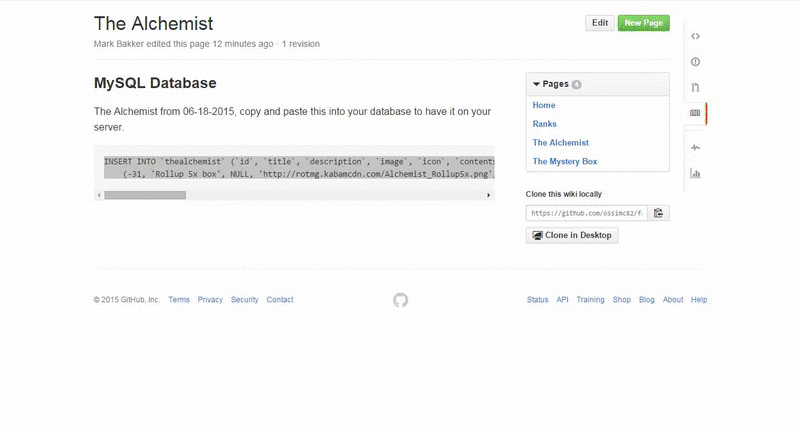Click the INSERT INTO thealchemist code line
This screenshot has height=426, width=800.
[299, 161]
